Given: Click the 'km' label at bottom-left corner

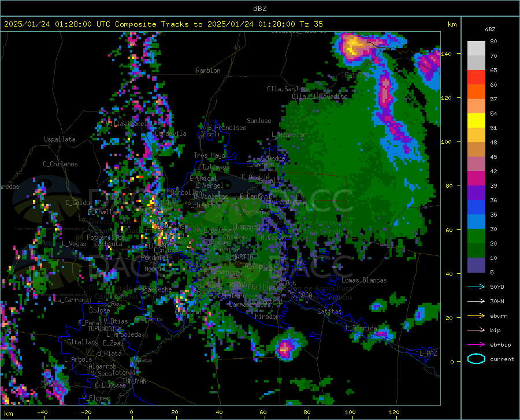Looking at the screenshot, I should tap(8, 414).
